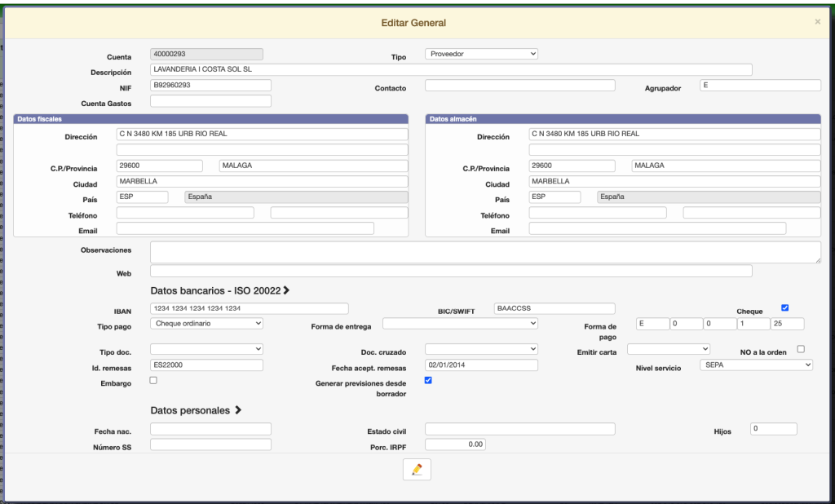835x504 pixels.
Task: Click the IBAN input field
Action: pos(249,308)
